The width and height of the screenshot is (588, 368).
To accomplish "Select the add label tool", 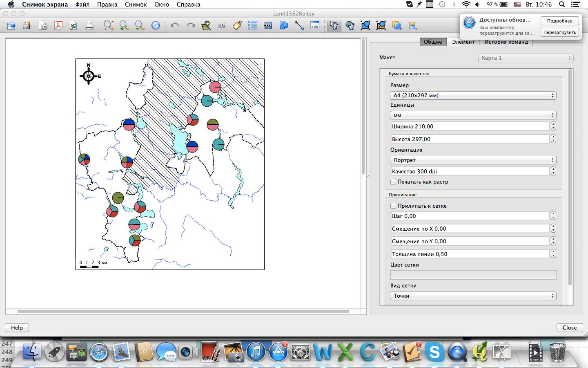I will [237, 26].
